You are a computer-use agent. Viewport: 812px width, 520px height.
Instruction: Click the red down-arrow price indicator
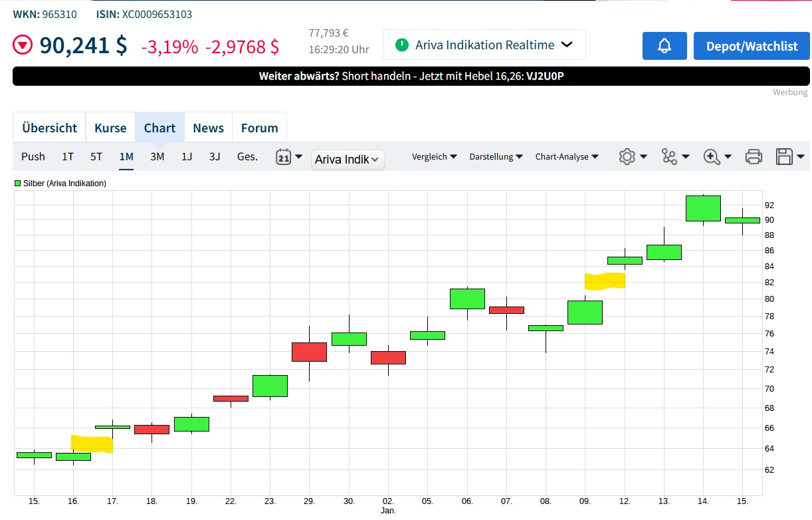tap(24, 46)
